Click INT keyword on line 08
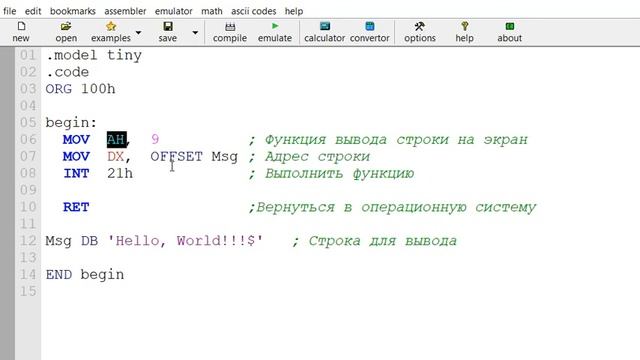Image resolution: width=640 pixels, height=360 pixels. [76, 173]
